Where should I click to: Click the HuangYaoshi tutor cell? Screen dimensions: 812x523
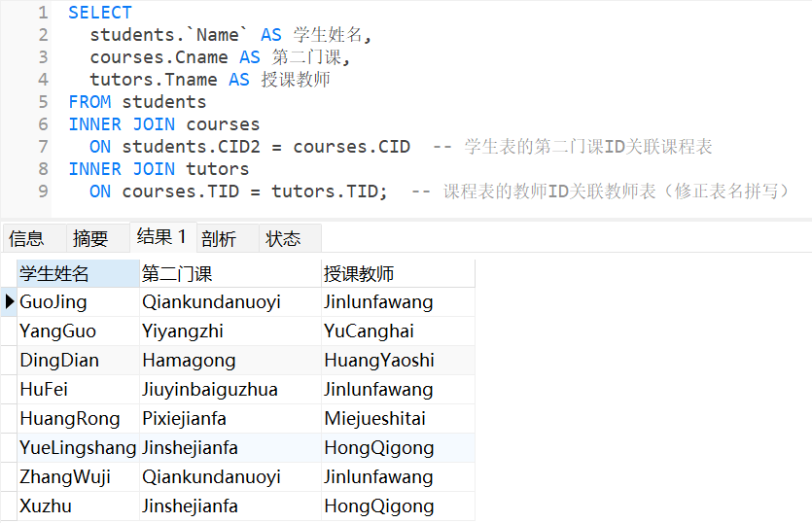click(398, 361)
